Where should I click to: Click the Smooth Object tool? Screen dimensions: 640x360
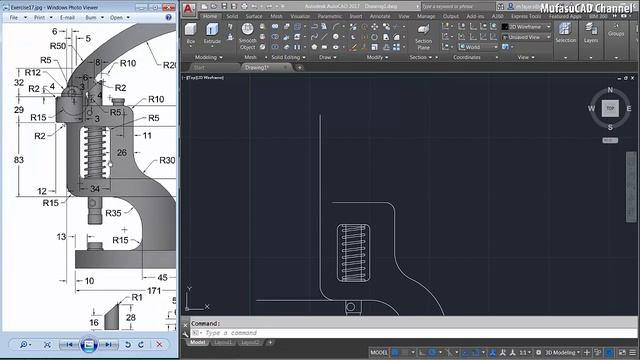point(247,36)
